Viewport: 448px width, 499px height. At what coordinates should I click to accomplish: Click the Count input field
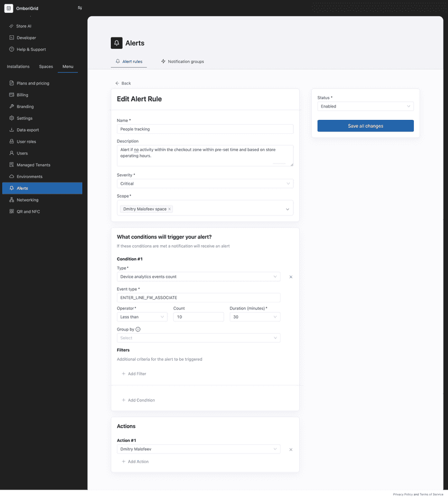[x=199, y=316]
